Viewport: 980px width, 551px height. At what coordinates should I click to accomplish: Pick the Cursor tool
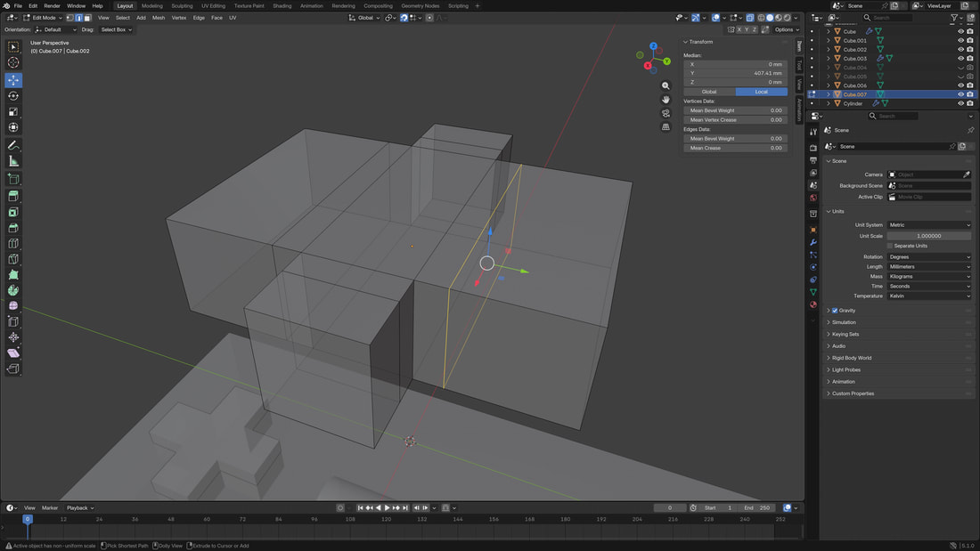(x=13, y=62)
